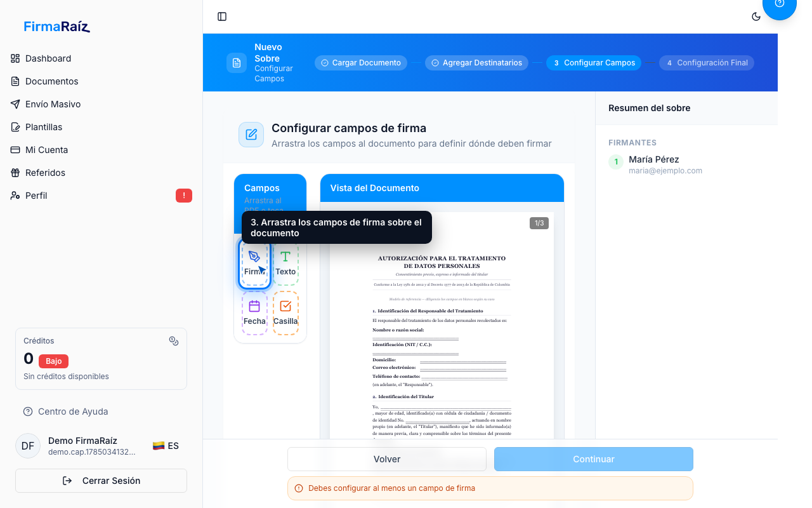Click maria@ejemplo.com email text
Screen dimensions: 812x508
click(665, 171)
